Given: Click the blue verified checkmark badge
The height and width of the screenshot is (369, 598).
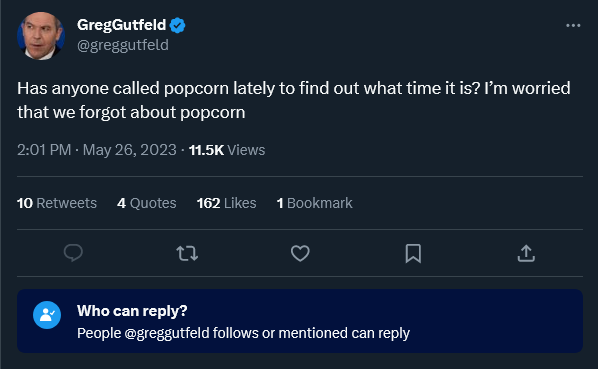Looking at the screenshot, I should pyautogui.click(x=177, y=25).
